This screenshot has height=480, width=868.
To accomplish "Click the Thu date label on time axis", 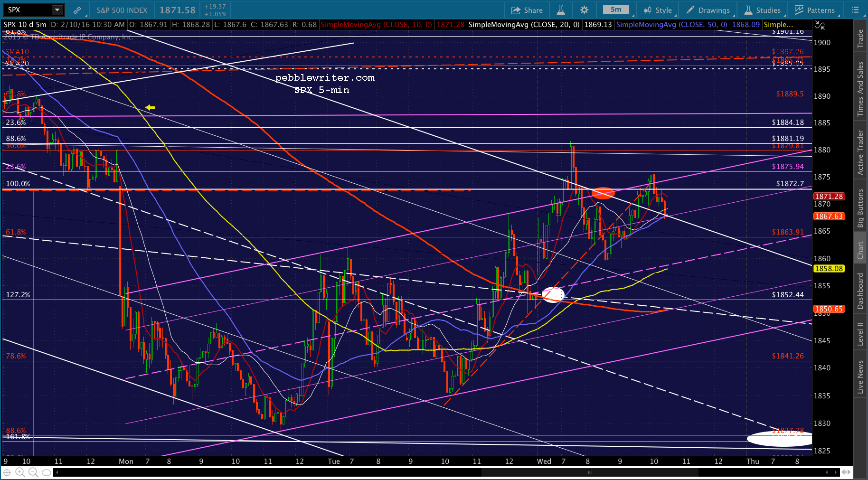I will click(x=753, y=461).
